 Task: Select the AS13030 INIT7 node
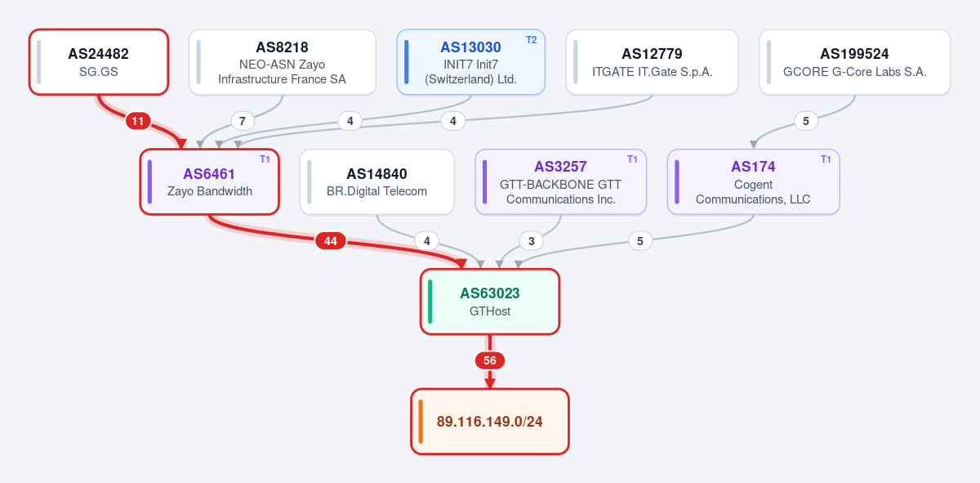tap(471, 62)
